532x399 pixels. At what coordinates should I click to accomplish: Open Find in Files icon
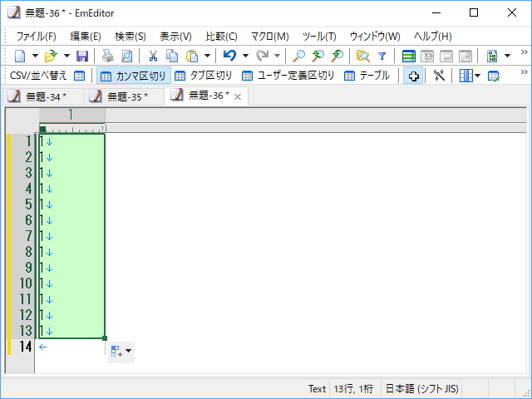(362, 56)
